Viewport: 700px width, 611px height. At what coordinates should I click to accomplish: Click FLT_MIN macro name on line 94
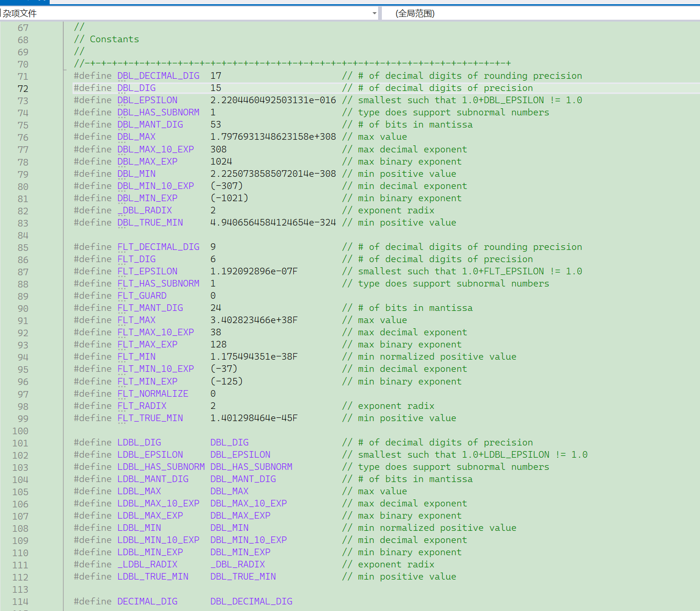coord(136,356)
